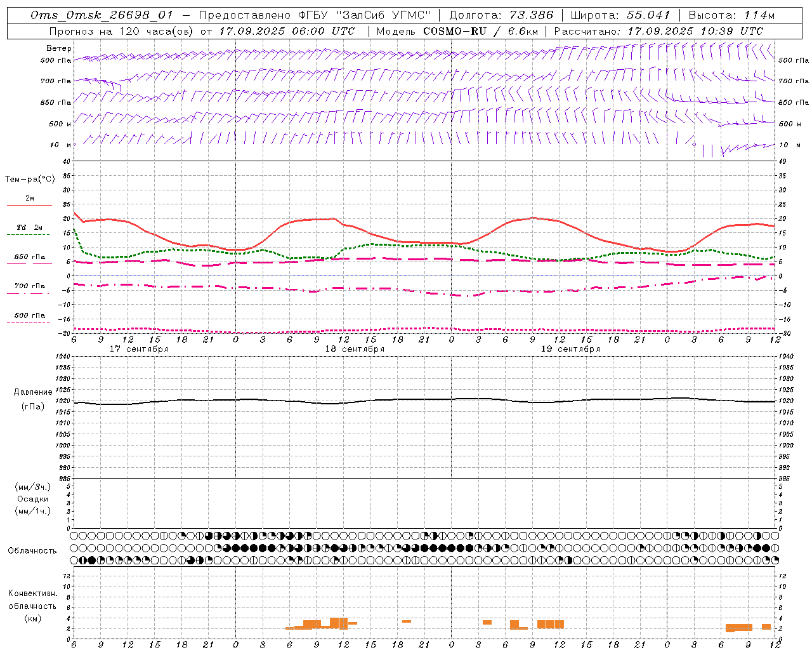Screen dimensions: 812x650
Task: Click the Конвективн. panel label
Action: 32,594
